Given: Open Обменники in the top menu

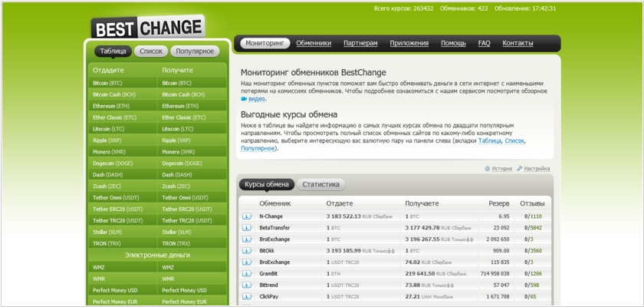Looking at the screenshot, I should pyautogui.click(x=314, y=43).
